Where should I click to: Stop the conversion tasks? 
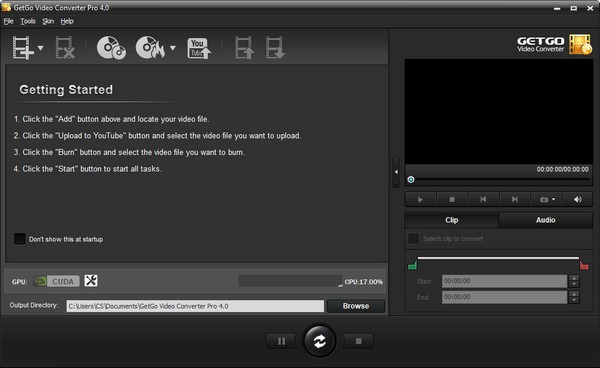click(x=359, y=341)
